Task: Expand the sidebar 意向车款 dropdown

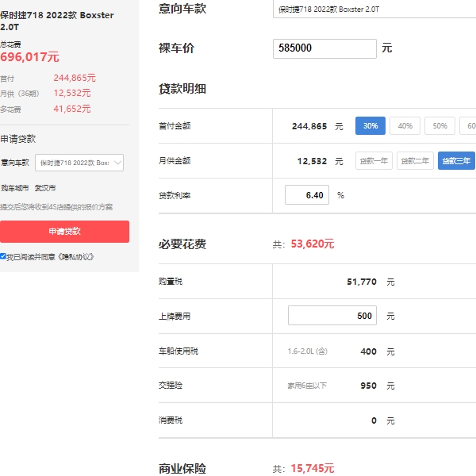Action: pyautogui.click(x=79, y=163)
